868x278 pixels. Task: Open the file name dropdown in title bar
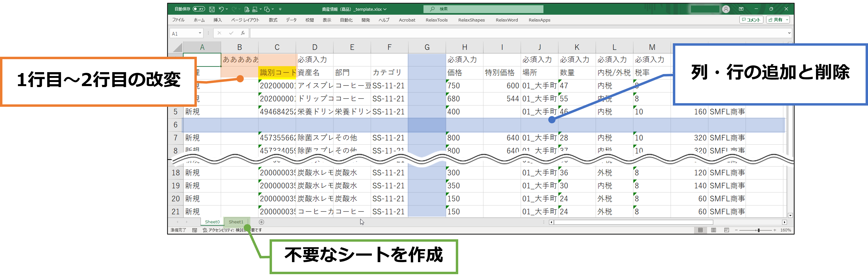(x=385, y=9)
